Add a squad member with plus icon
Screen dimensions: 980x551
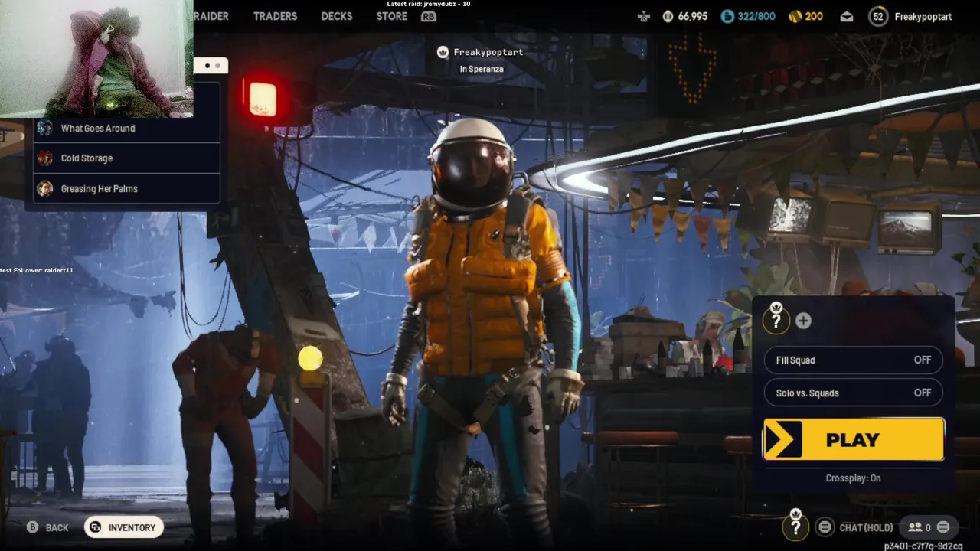point(803,321)
